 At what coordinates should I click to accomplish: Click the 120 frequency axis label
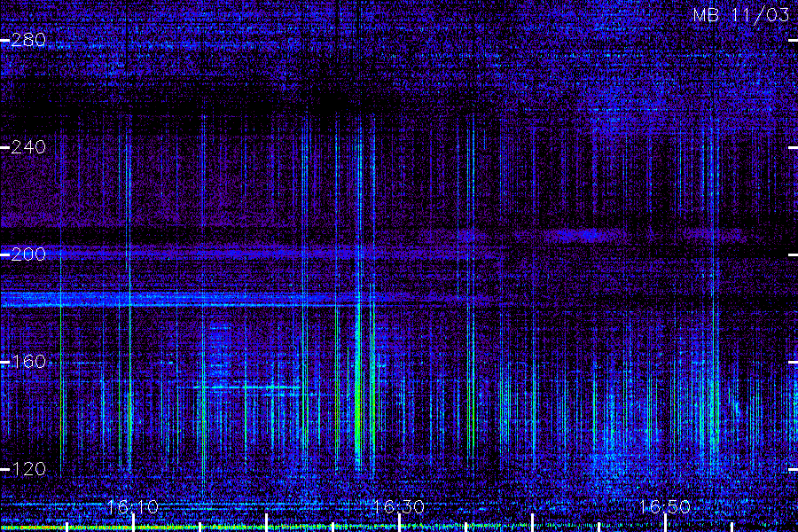[28, 469]
